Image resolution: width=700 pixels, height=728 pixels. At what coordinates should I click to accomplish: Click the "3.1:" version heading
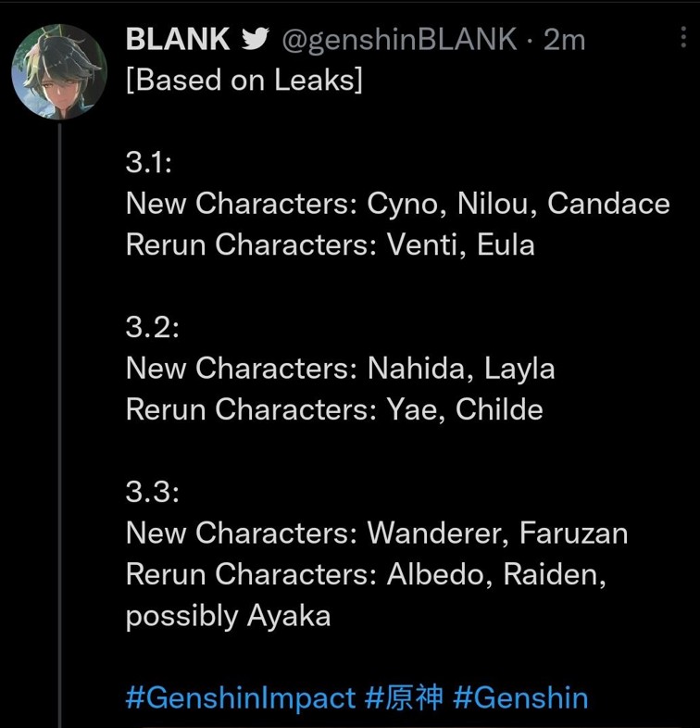click(149, 163)
